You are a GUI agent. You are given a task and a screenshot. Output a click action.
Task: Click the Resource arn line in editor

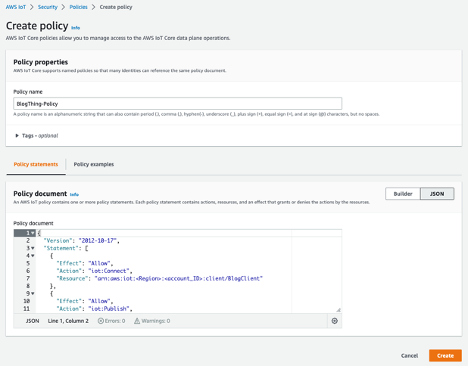pyautogui.click(x=159, y=279)
